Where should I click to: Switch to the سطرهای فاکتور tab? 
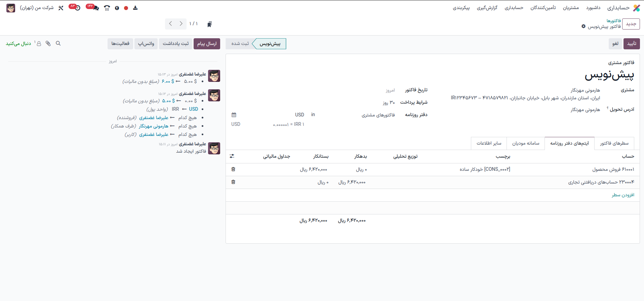tap(614, 143)
